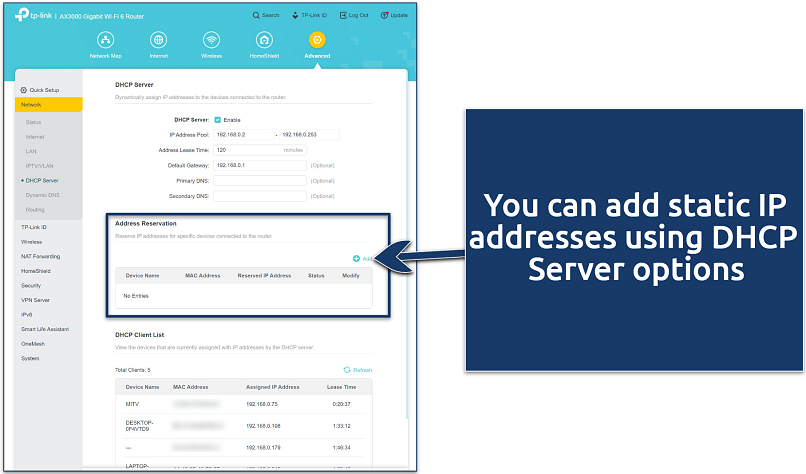Open the Network Map icon
This screenshot has width=806, height=474.
click(106, 40)
